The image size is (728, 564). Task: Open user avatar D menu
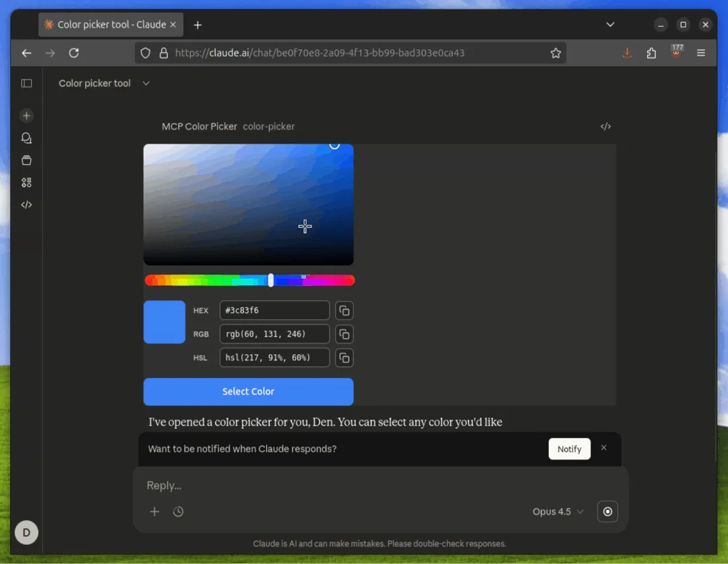pos(26,532)
